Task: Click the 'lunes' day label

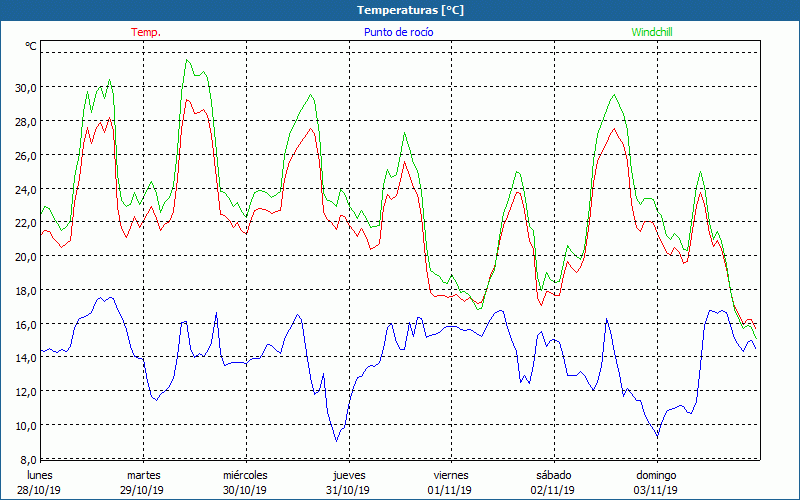Action: [40, 475]
